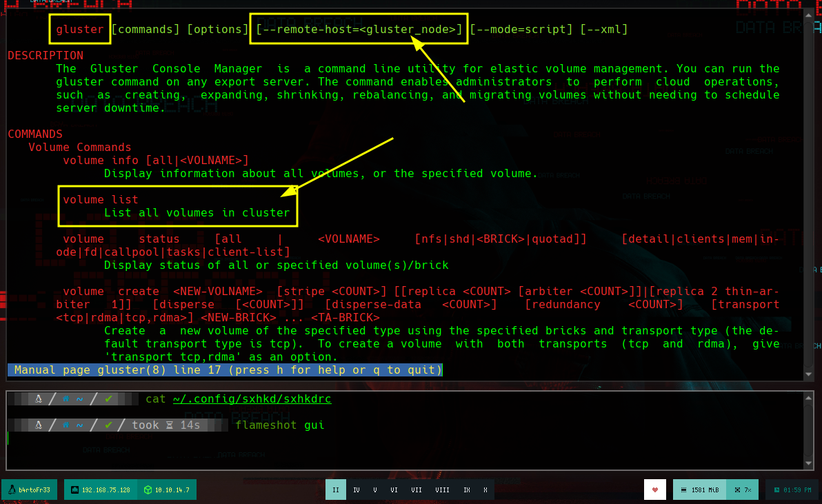The height and width of the screenshot is (504, 822).
Task: Click 'List all volumes in cluster' text
Action: point(197,213)
